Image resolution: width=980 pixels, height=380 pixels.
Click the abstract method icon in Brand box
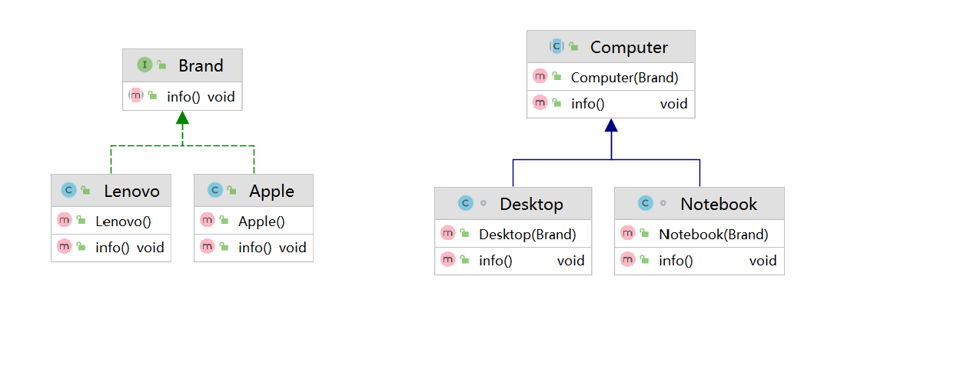[136, 96]
